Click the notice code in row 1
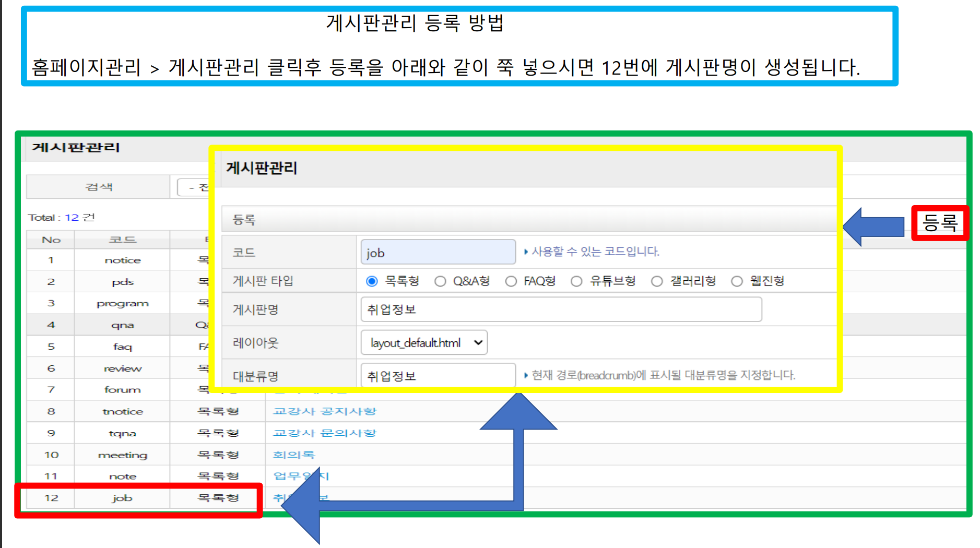 tap(122, 260)
